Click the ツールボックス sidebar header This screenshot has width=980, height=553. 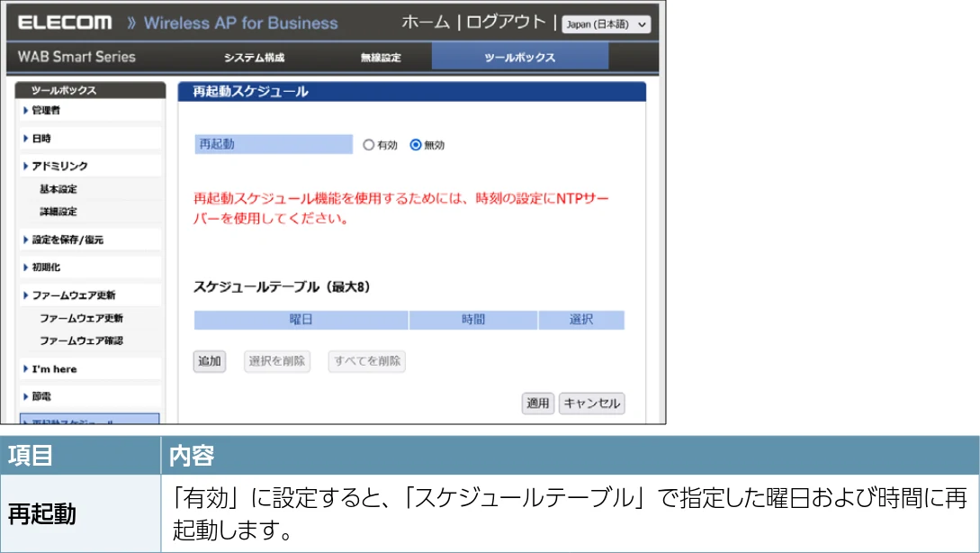91,90
